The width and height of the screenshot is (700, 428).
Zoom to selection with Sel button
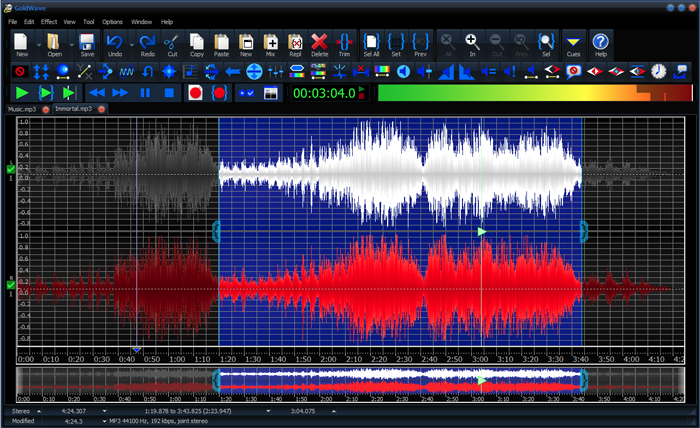pos(546,45)
